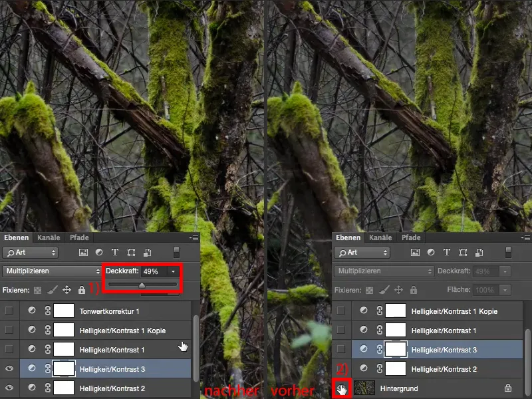Switch to Kanäle tab in left panel
Screen dimensions: 532x399
49,237
